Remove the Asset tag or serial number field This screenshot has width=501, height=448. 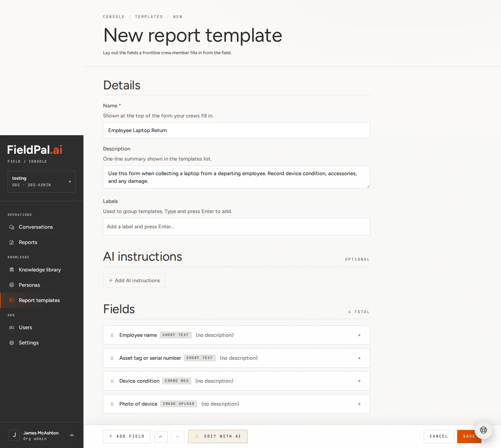[x=359, y=358]
